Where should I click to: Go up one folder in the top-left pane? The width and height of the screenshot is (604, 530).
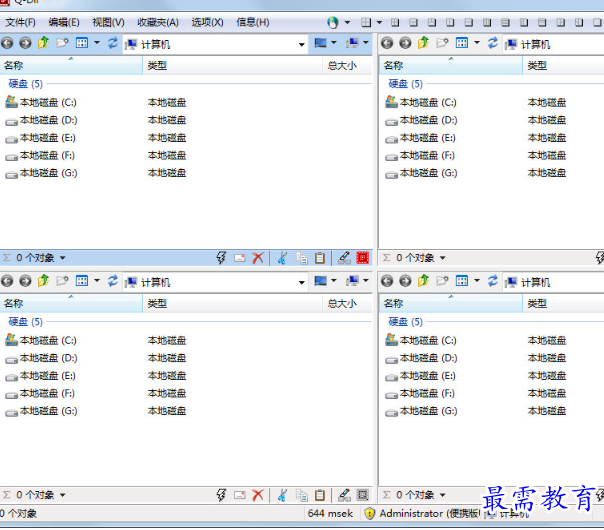tap(44, 43)
